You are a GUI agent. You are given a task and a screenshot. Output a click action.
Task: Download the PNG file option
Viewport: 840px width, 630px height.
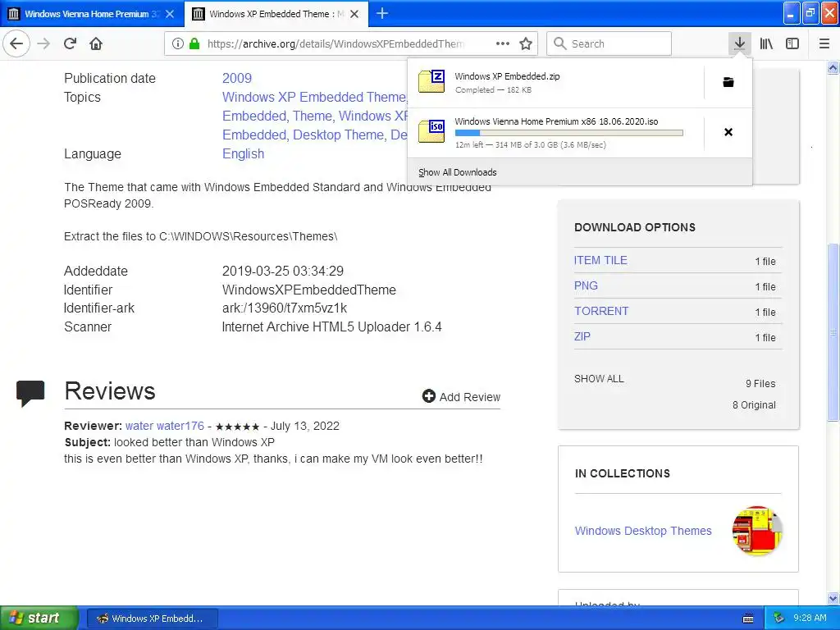[586, 285]
